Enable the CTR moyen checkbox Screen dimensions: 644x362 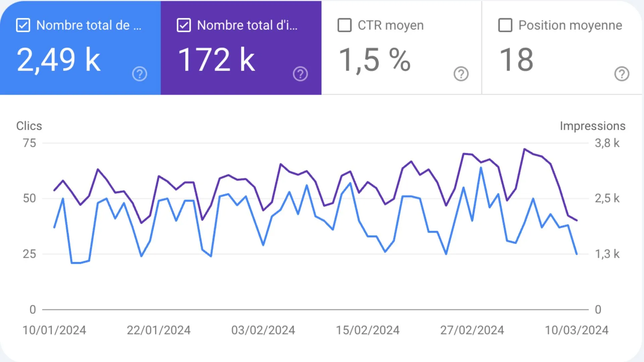click(344, 25)
